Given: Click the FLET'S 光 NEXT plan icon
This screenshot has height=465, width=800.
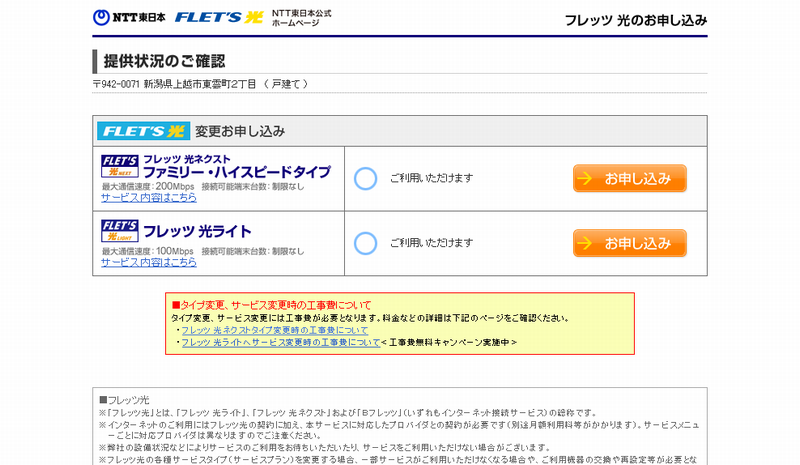Looking at the screenshot, I should (x=119, y=166).
